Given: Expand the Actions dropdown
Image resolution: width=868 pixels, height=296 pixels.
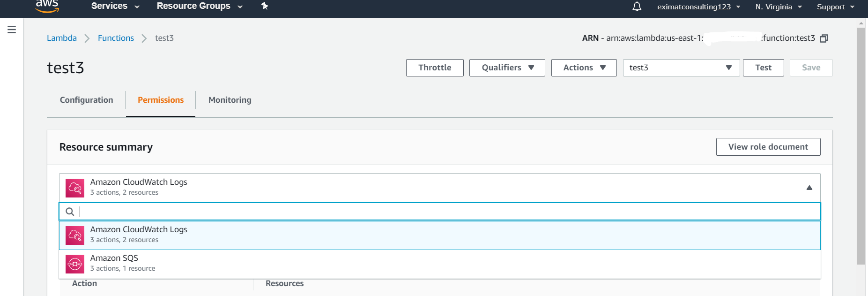Looking at the screenshot, I should (584, 68).
